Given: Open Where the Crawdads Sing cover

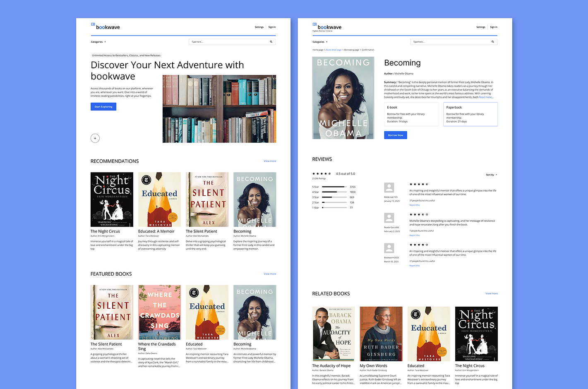Looking at the screenshot, I should (159, 312).
